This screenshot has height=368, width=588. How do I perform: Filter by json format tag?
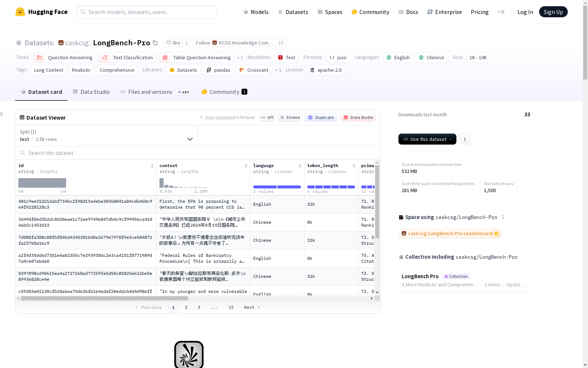click(x=338, y=57)
